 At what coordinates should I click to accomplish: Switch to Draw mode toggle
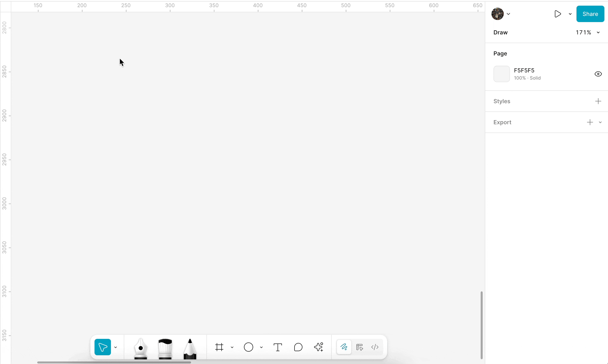point(344,347)
